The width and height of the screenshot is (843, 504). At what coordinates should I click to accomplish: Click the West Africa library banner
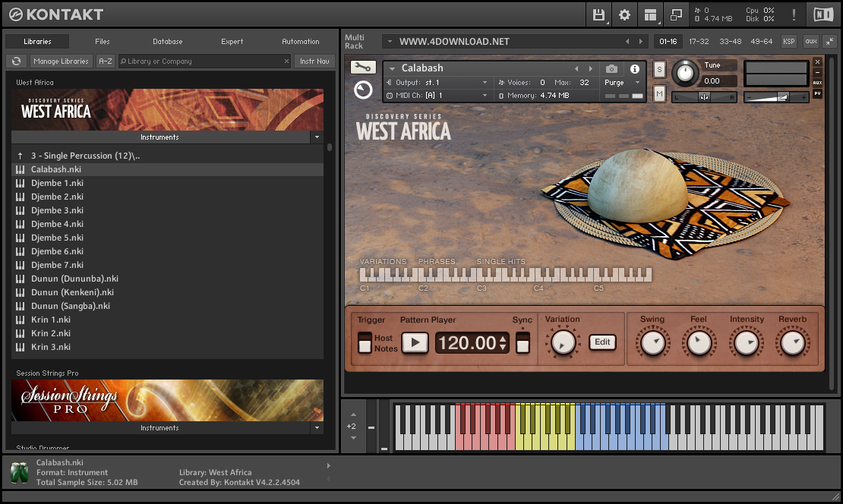(x=167, y=109)
